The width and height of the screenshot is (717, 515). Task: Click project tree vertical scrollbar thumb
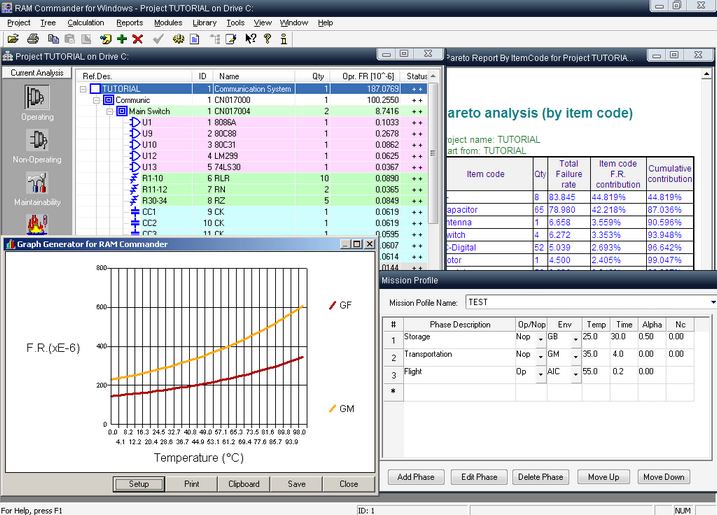(433, 153)
